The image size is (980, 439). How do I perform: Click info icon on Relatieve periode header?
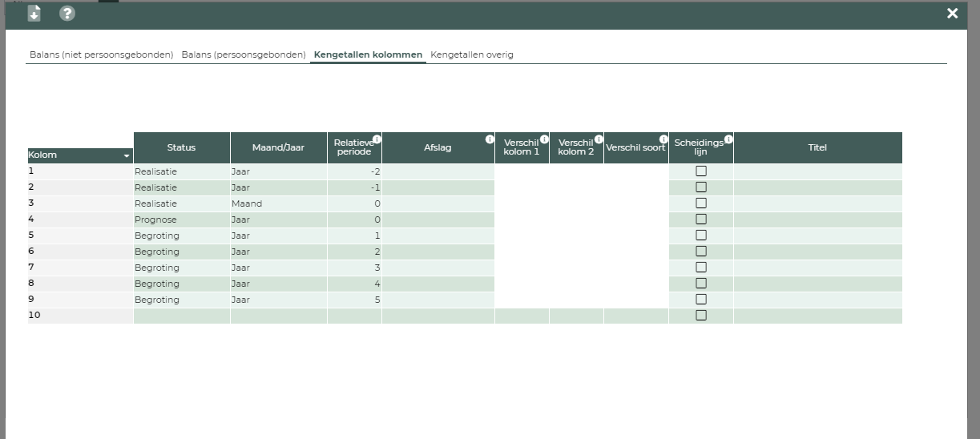tap(377, 139)
